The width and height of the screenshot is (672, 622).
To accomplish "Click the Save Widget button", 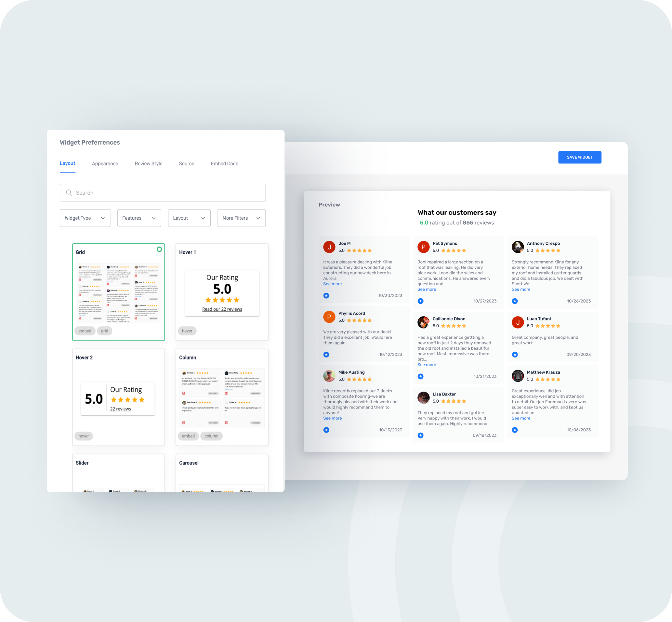I will tap(580, 157).
